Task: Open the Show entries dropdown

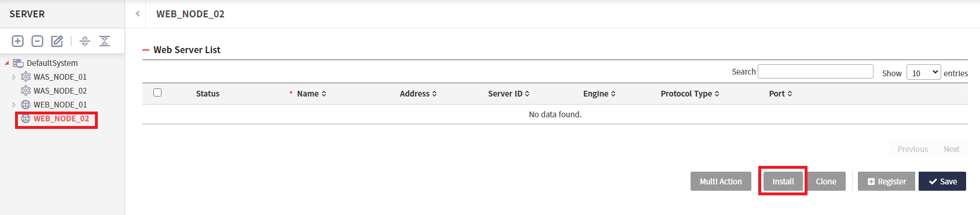Action: coord(924,72)
